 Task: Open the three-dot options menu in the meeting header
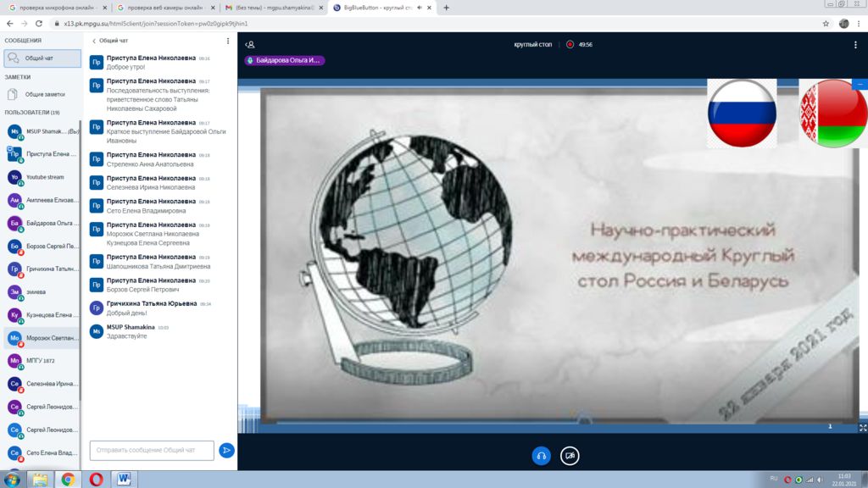pyautogui.click(x=854, y=44)
